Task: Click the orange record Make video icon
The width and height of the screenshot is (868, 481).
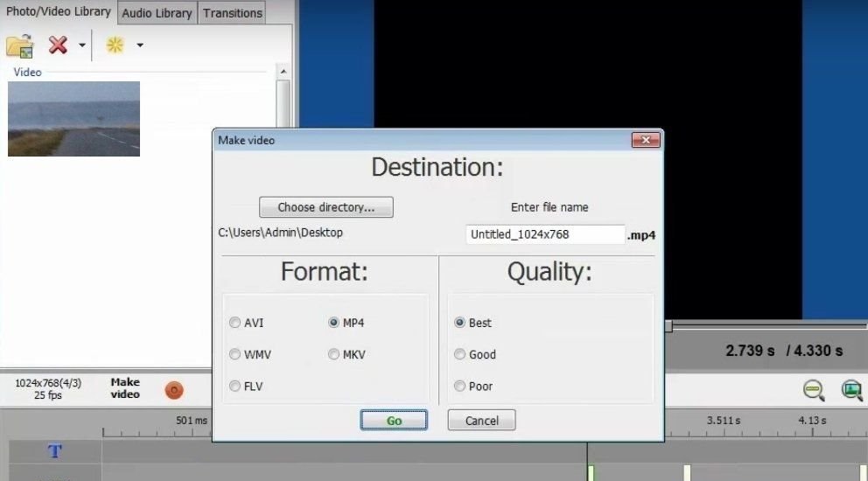Action: (x=174, y=390)
